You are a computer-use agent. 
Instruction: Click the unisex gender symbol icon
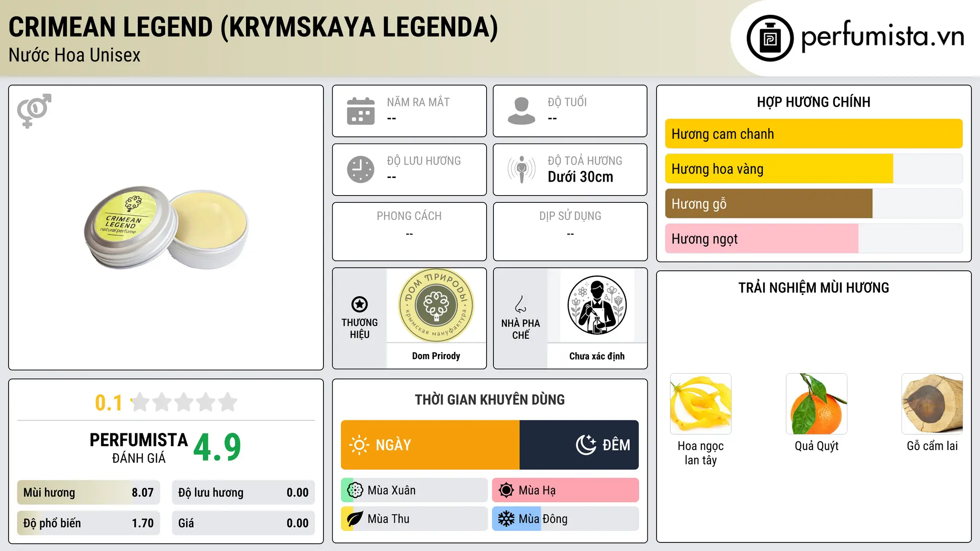(34, 111)
